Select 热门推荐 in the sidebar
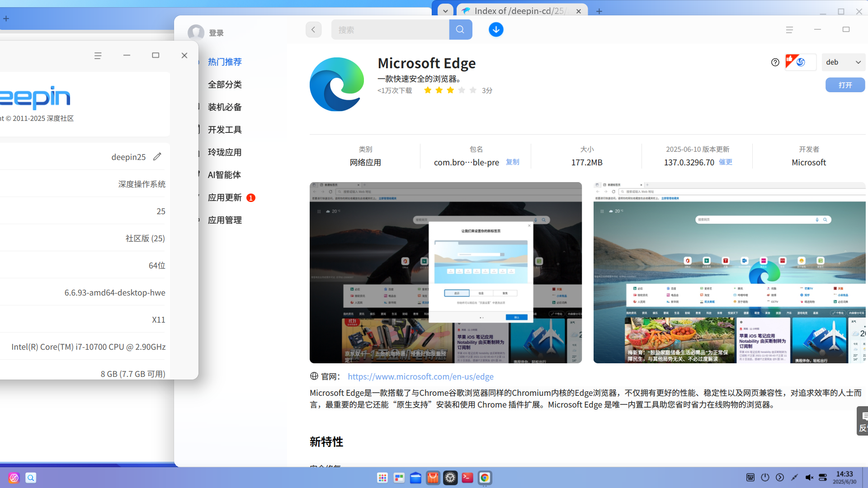This screenshot has height=488, width=868. click(225, 62)
